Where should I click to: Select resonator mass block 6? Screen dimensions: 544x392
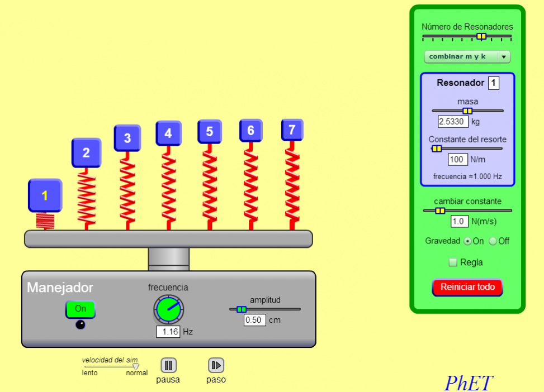tap(250, 131)
